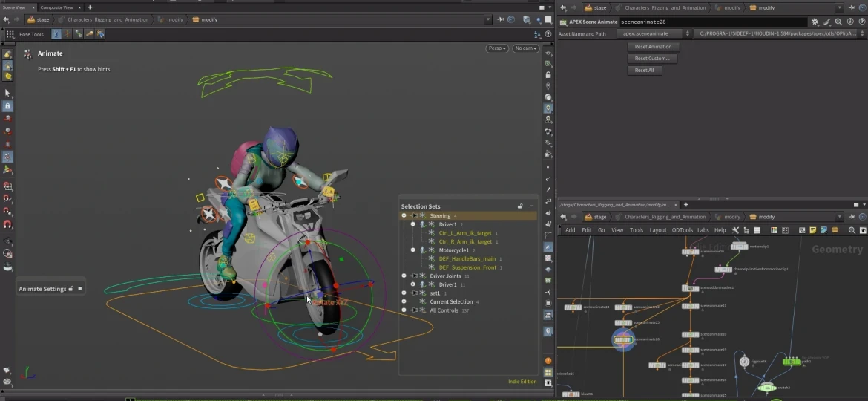Select DEF_Suspension_Front in Selection Sets

click(468, 267)
